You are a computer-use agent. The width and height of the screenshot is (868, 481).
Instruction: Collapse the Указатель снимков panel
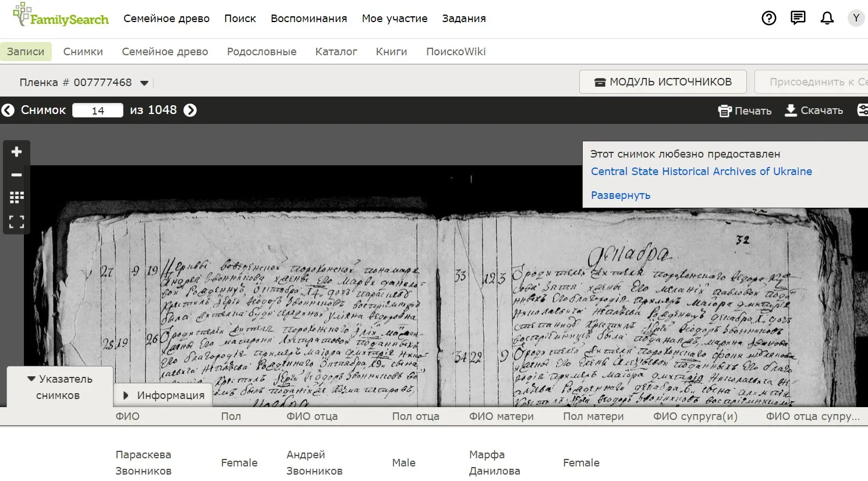coord(59,387)
